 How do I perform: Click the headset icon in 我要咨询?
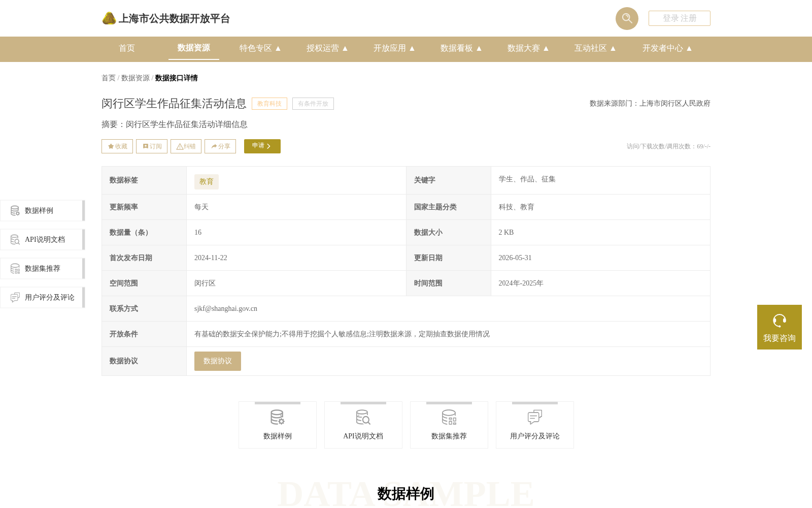pyautogui.click(x=780, y=321)
